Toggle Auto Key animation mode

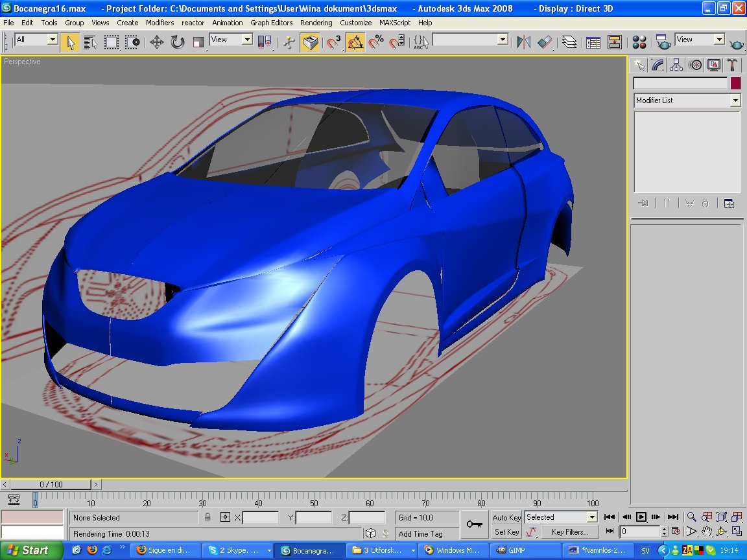[x=506, y=517]
